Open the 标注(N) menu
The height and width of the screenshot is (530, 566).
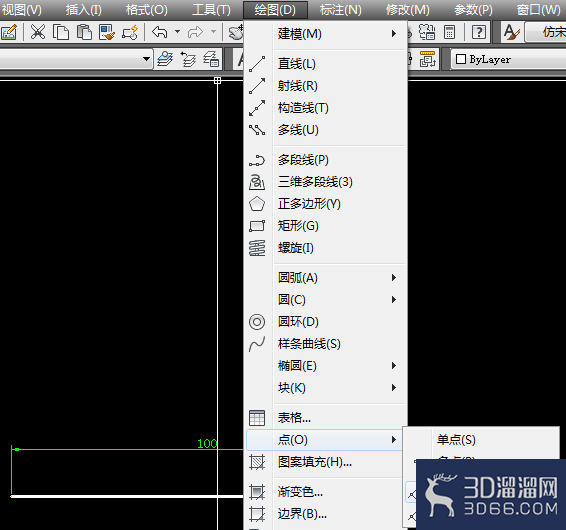click(x=340, y=10)
